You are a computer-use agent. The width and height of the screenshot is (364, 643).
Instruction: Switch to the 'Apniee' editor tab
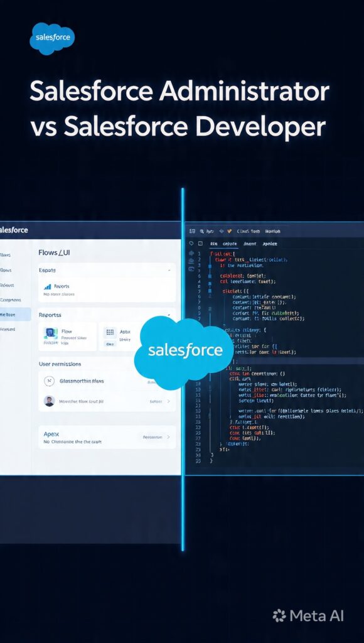pos(270,244)
